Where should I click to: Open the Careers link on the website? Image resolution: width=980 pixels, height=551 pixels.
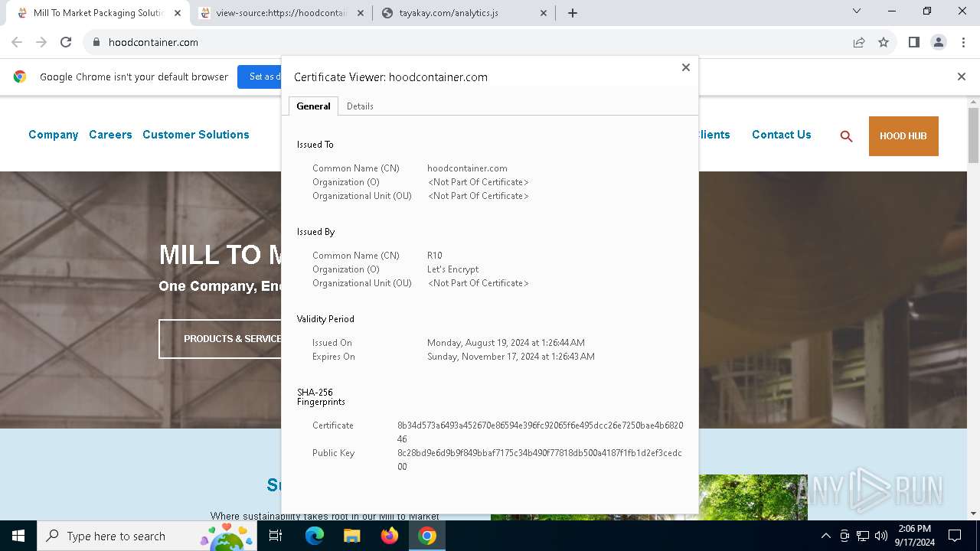click(x=110, y=135)
